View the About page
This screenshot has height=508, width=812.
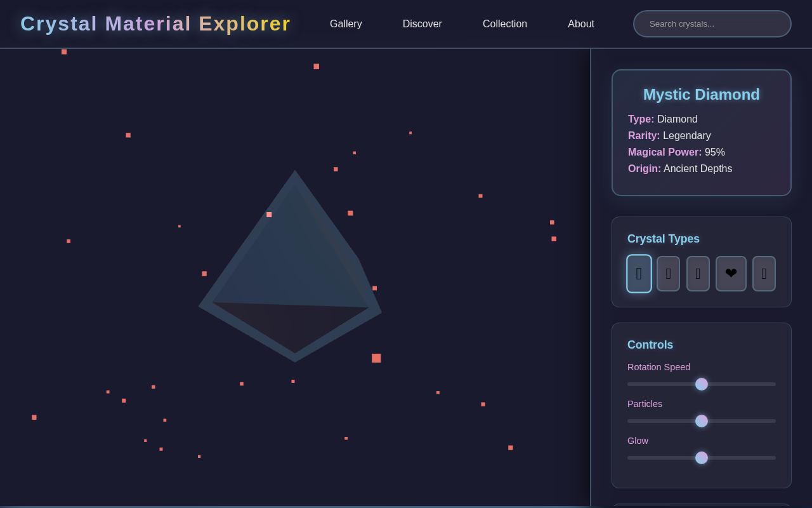580,23
